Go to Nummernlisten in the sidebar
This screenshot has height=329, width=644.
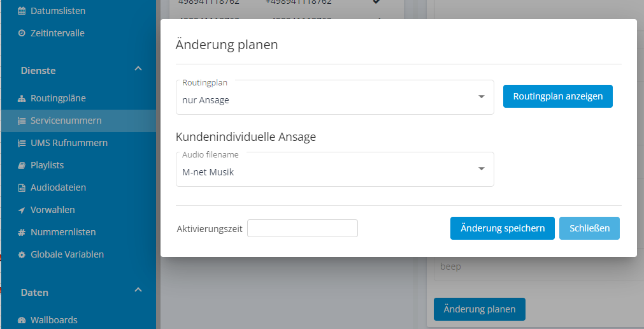(x=63, y=232)
